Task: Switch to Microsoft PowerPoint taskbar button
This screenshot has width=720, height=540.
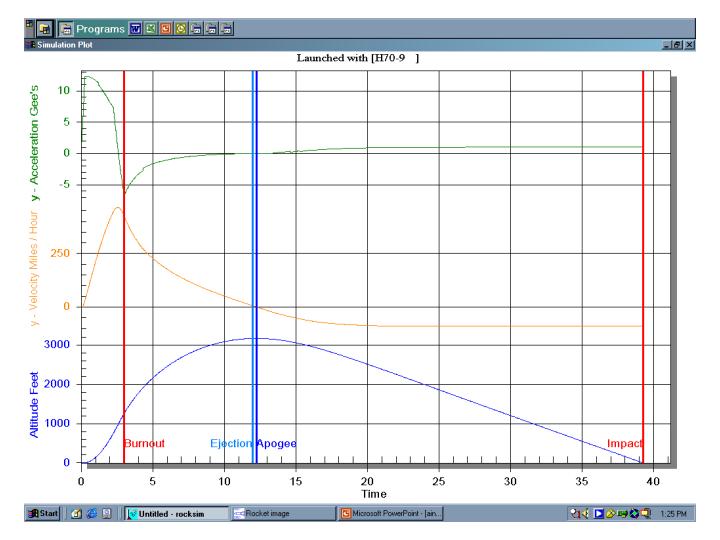Action: [391, 513]
